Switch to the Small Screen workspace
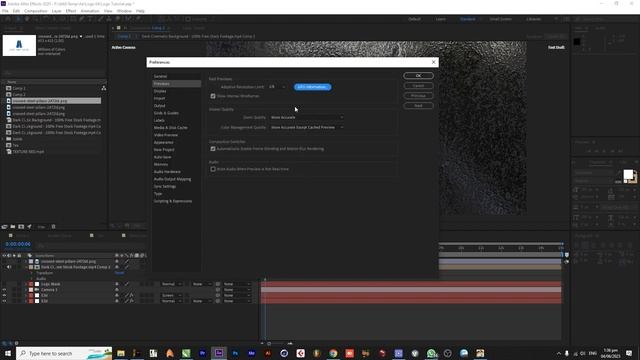Image resolution: width=640 pixels, height=360 pixels. coord(500,19)
